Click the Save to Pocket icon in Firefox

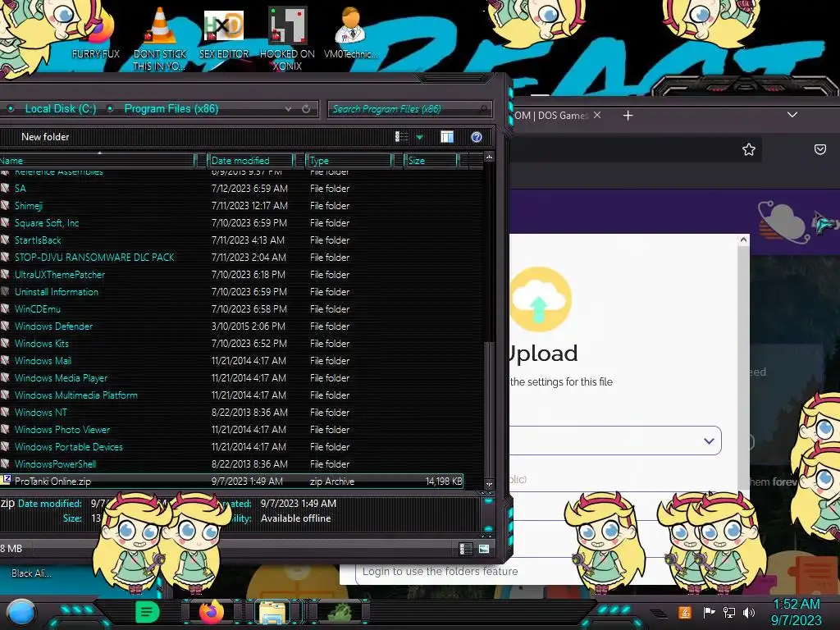click(820, 149)
